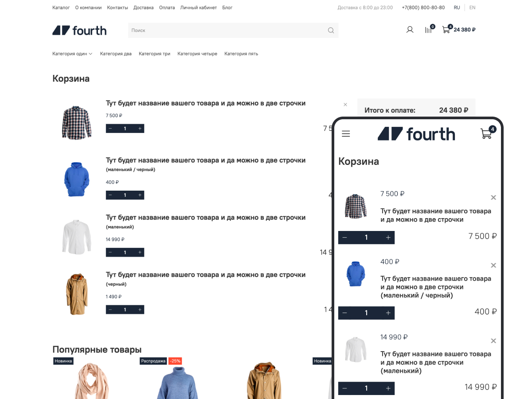Click the 24 380 ₽ header cart total
This screenshot has height=399, width=532.
(465, 30)
